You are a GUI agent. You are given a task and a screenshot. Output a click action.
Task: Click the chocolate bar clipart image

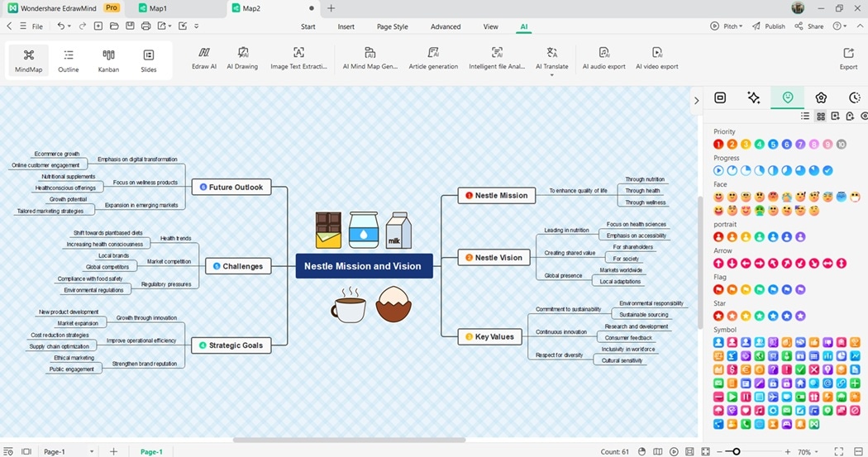[328, 230]
